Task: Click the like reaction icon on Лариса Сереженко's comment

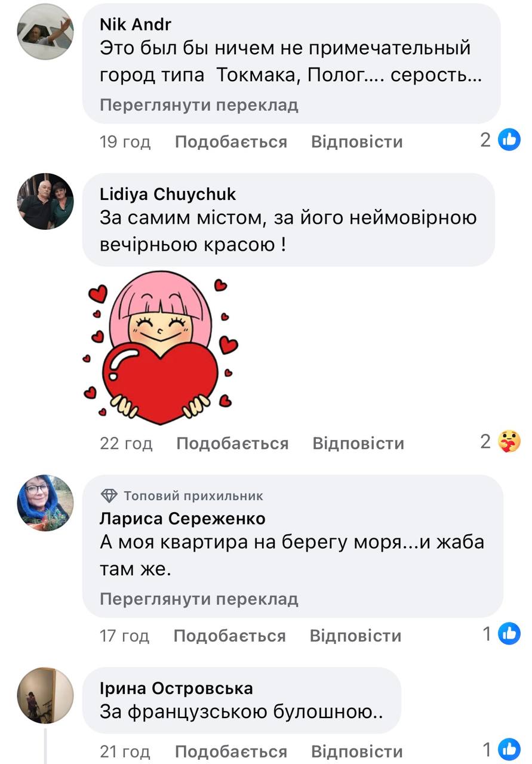Action: click(x=509, y=634)
